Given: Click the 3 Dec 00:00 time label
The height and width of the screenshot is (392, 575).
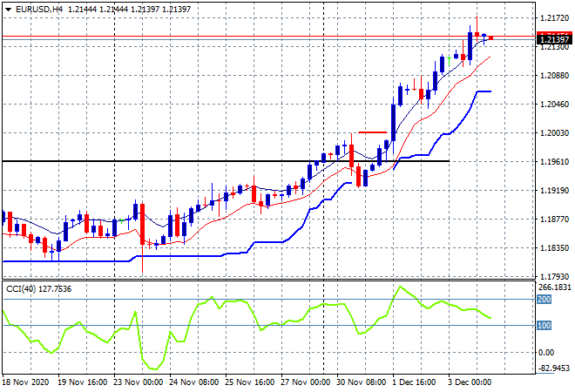Looking at the screenshot, I should tap(470, 382).
